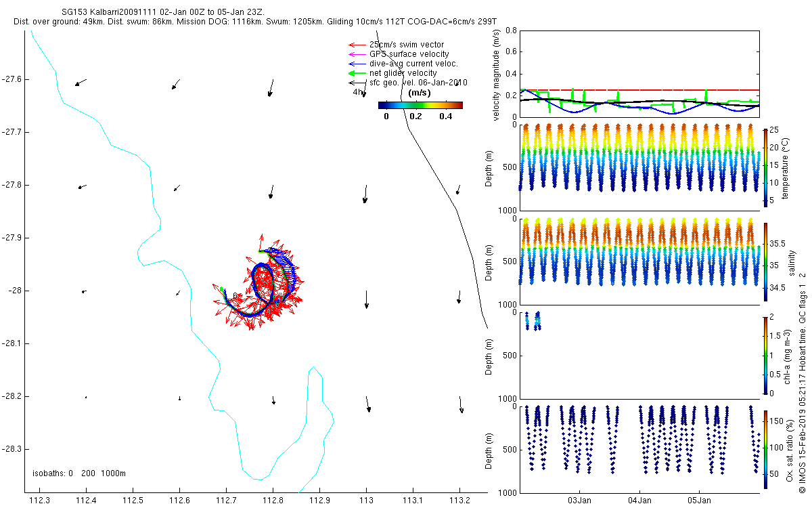
Task: Select the 'GPS surface velocity' legend text
Action: click(409, 54)
